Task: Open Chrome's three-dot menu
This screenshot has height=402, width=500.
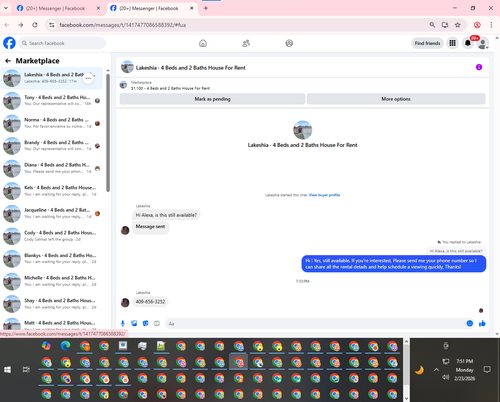Action: 491,25
